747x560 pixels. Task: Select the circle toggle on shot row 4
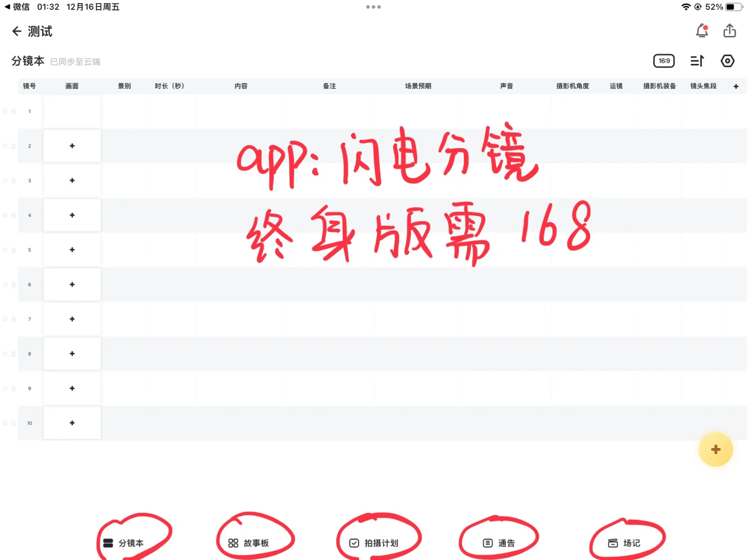[x=5, y=215]
